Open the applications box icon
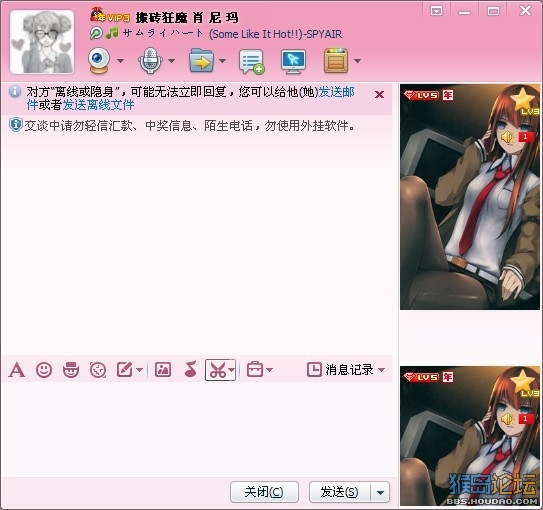The image size is (543, 510). coord(336,61)
